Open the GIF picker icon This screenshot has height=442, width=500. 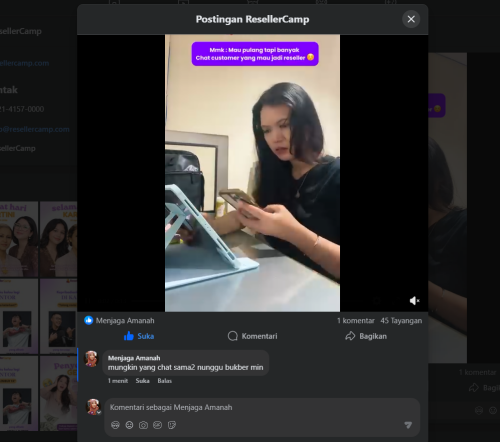(x=157, y=425)
